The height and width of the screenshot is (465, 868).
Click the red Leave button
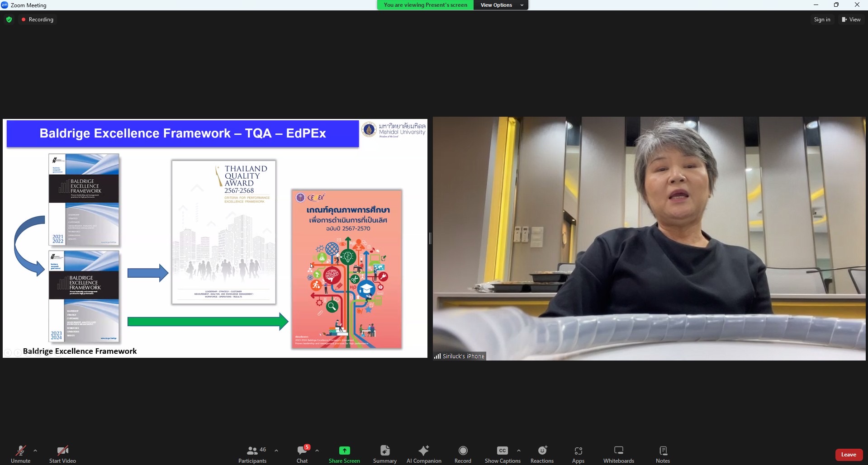click(x=849, y=455)
